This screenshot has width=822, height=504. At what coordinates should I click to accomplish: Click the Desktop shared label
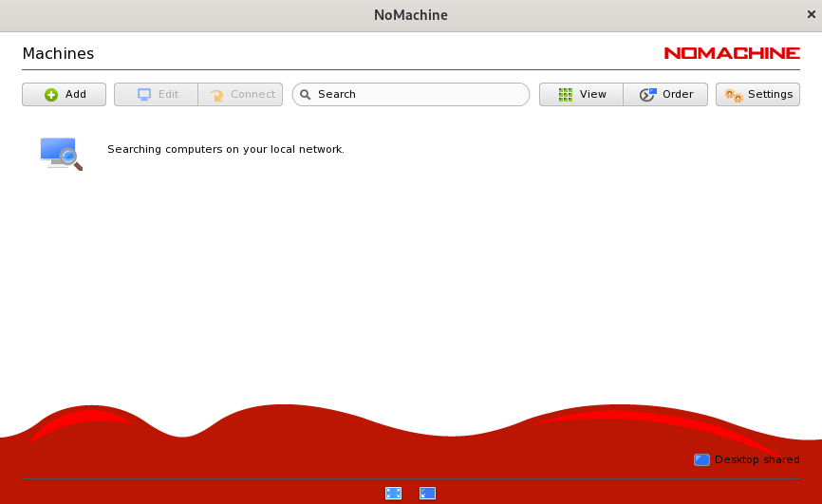coord(757,460)
